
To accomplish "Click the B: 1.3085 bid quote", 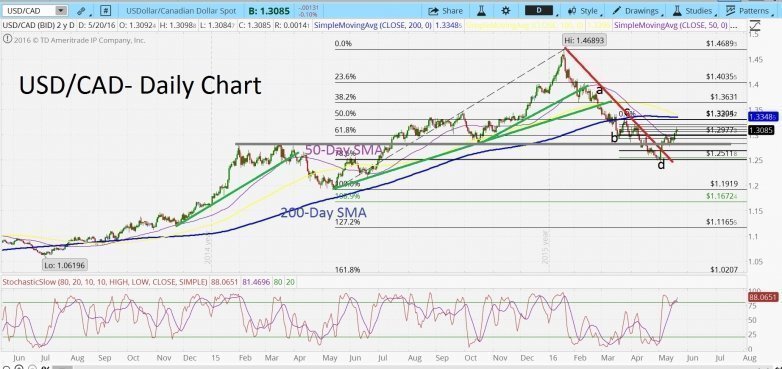I will [270, 10].
